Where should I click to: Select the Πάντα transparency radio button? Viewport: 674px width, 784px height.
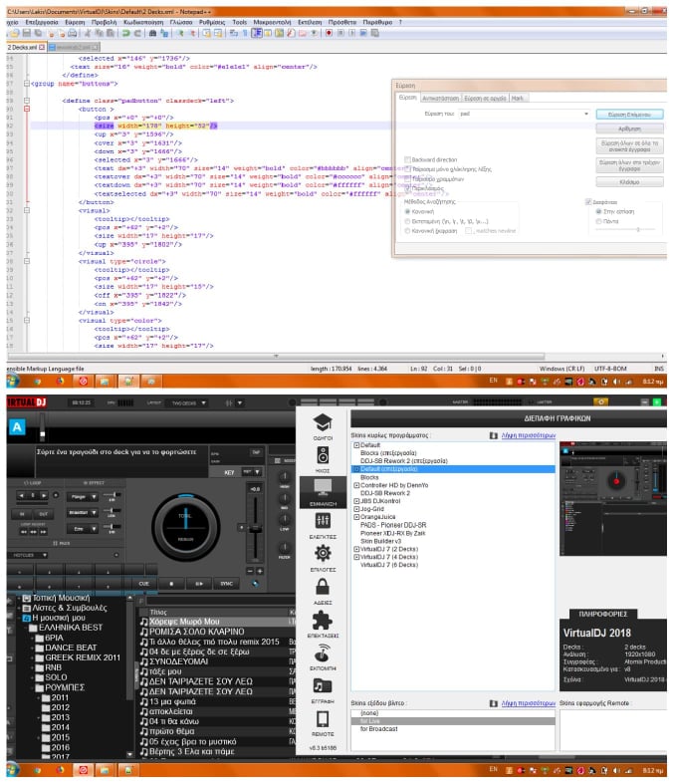point(598,221)
